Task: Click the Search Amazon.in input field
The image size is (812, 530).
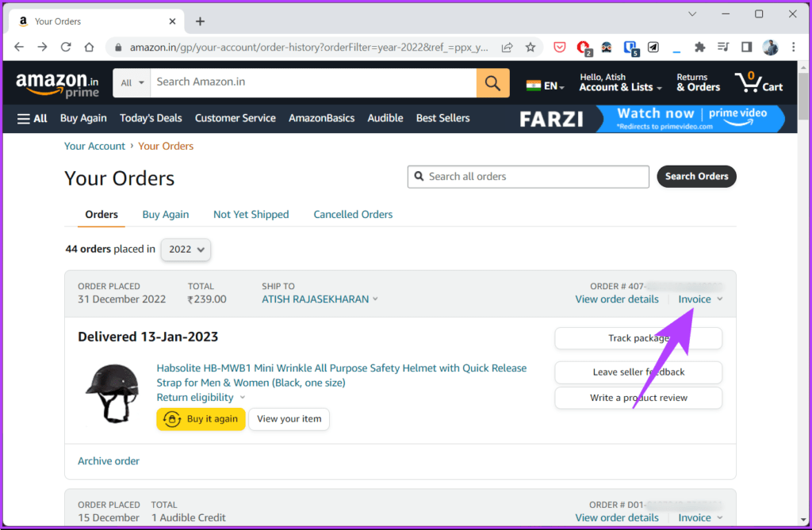Action: pyautogui.click(x=313, y=83)
